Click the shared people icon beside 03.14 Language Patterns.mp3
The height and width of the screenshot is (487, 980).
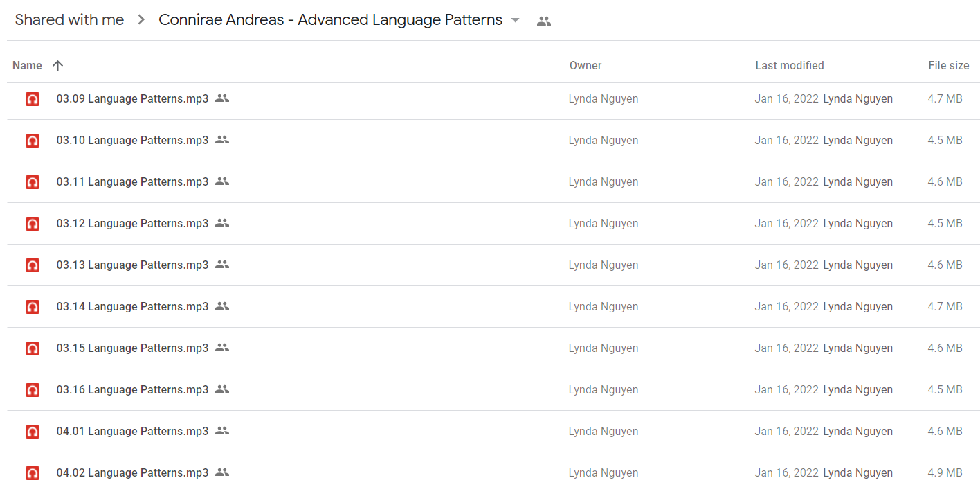221,306
